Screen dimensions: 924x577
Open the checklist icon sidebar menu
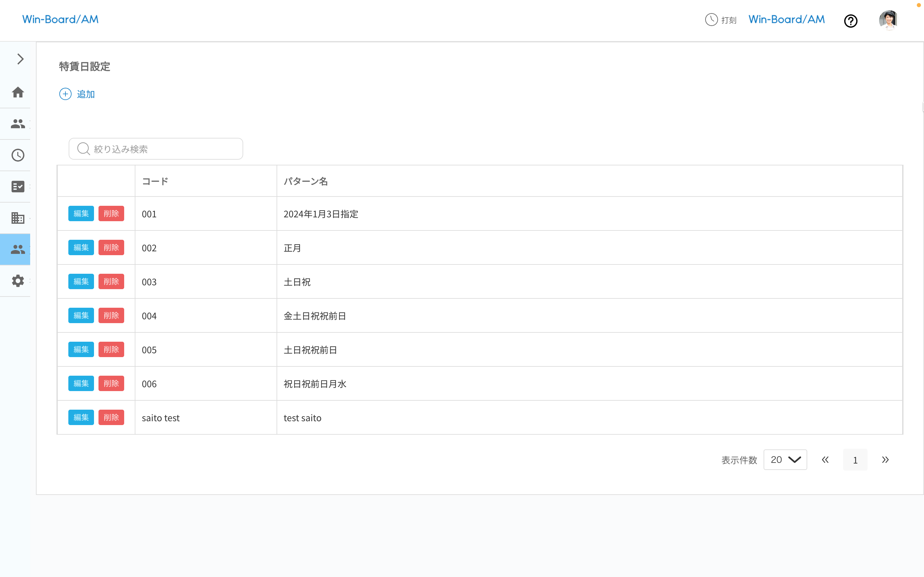[x=18, y=187]
